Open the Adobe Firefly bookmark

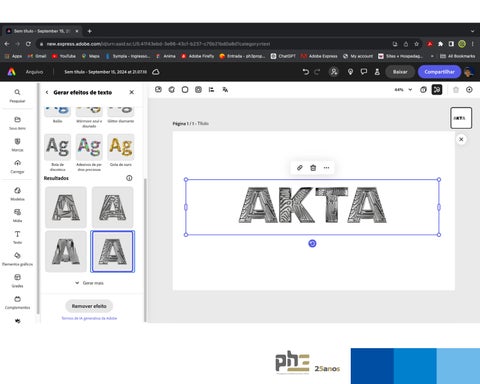[198, 56]
